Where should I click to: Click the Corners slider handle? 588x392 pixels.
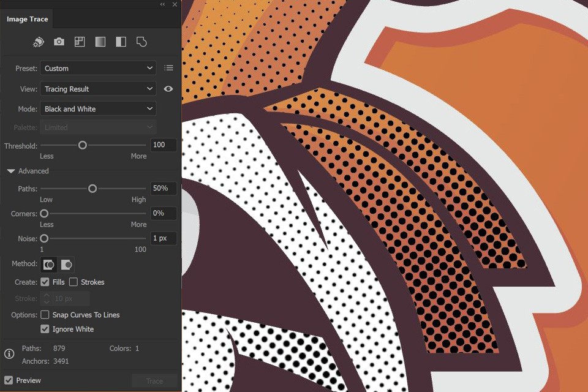pyautogui.click(x=44, y=213)
